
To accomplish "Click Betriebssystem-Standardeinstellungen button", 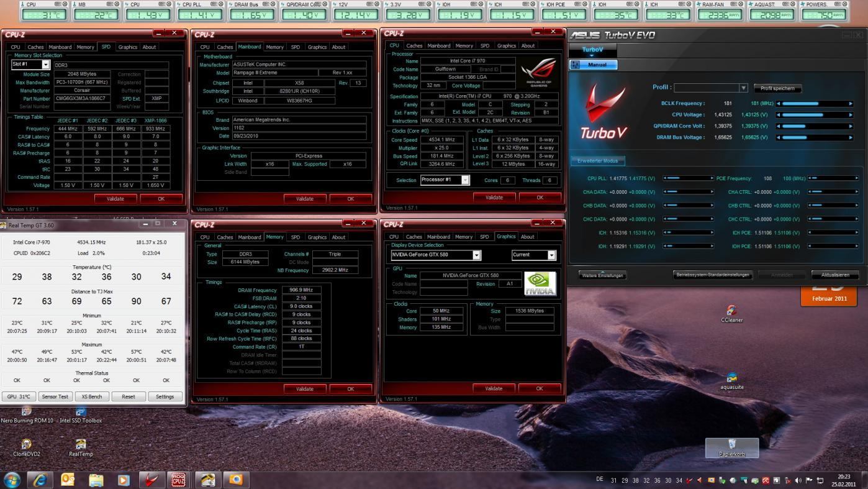I will tap(713, 275).
